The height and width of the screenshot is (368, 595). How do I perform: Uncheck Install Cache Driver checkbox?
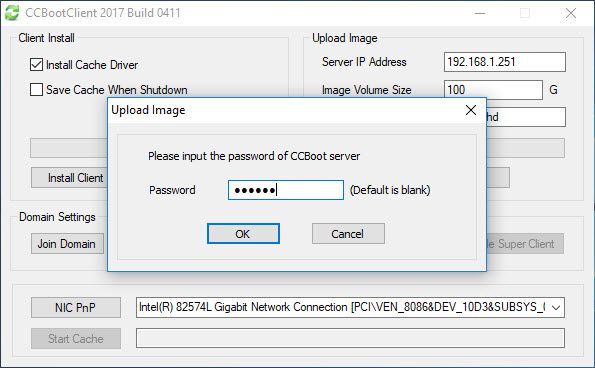point(36,64)
